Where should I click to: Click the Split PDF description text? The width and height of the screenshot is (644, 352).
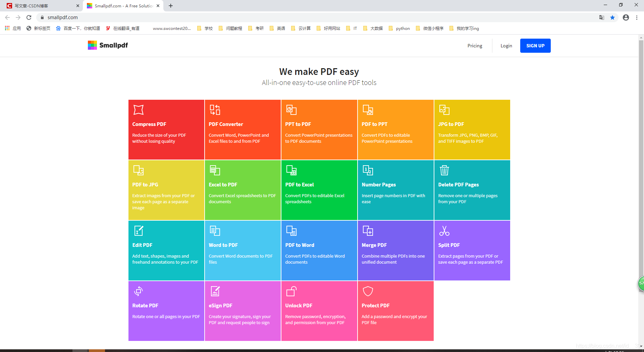coord(470,259)
